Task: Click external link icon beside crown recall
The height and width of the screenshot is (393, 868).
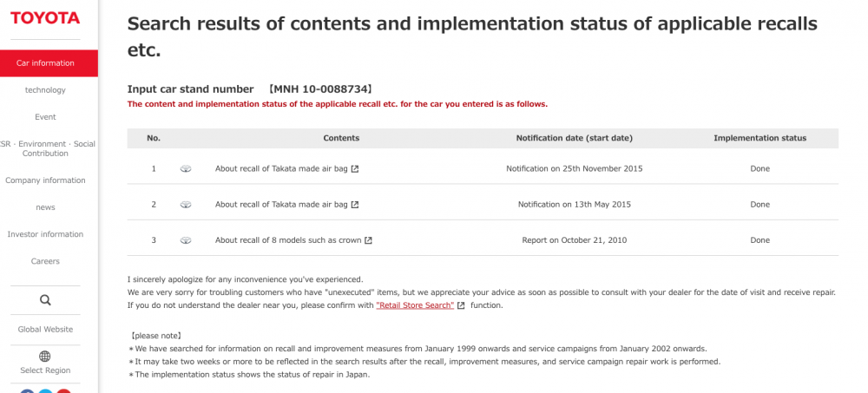Action: point(369,241)
